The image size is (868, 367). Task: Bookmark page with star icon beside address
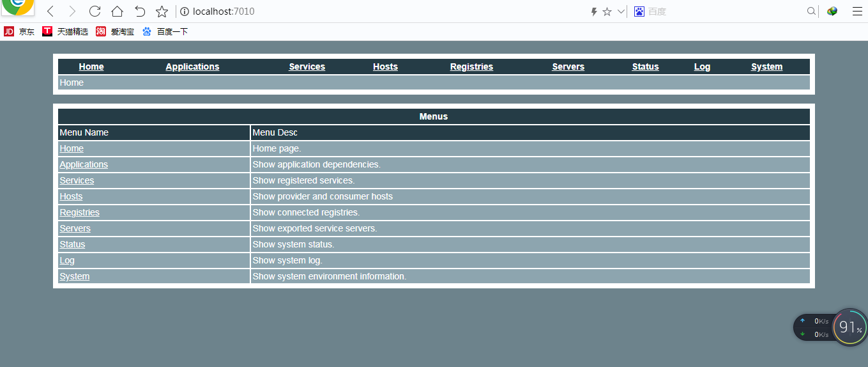click(162, 12)
